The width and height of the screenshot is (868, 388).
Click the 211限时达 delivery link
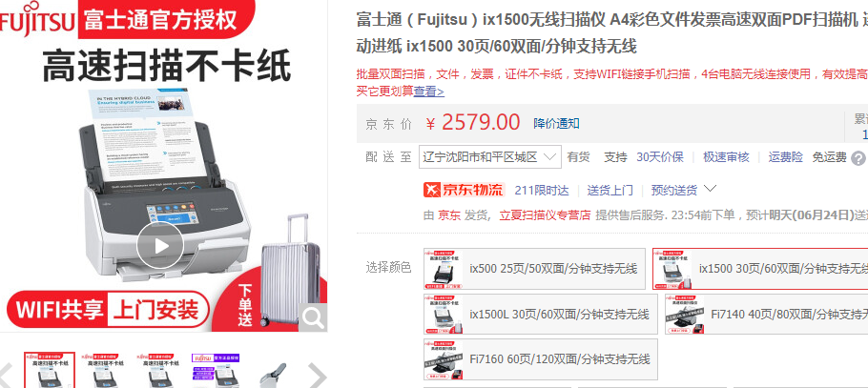(542, 191)
